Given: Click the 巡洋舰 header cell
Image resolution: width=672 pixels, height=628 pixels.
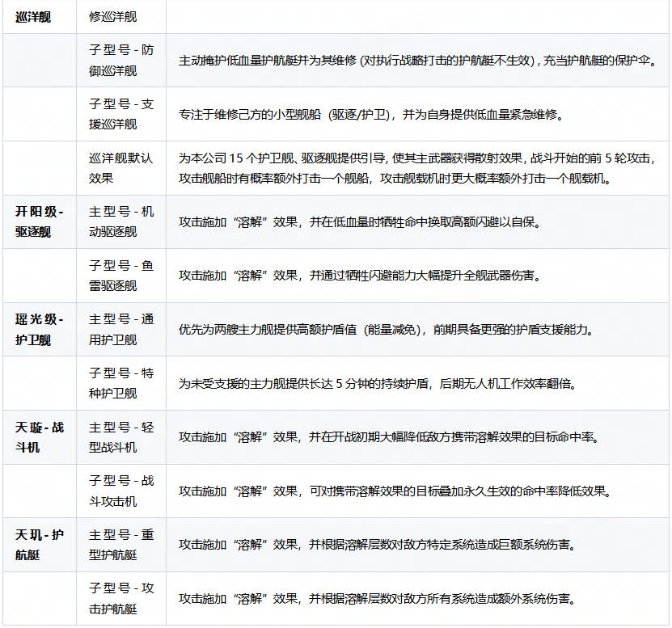Looking at the screenshot, I should tap(34, 17).
